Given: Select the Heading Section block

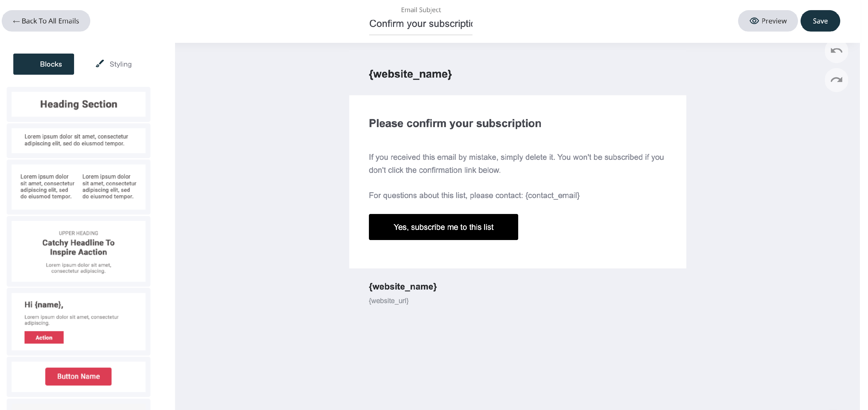Looking at the screenshot, I should [x=78, y=104].
